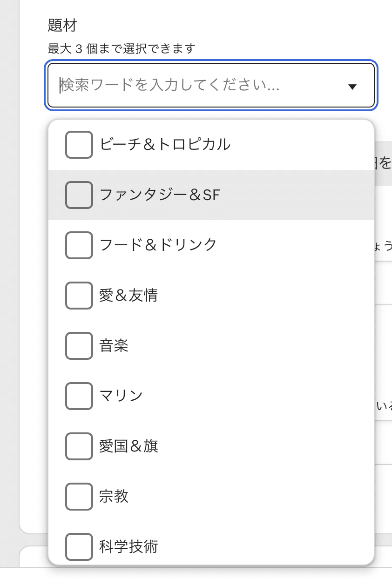Choose the 愛&友情 option label
The width and height of the screenshot is (392, 579).
tap(128, 296)
